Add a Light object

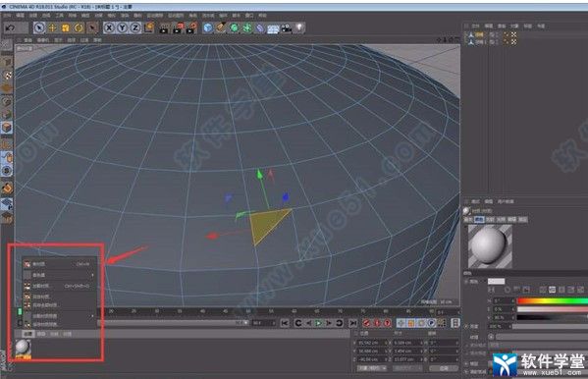click(x=299, y=27)
